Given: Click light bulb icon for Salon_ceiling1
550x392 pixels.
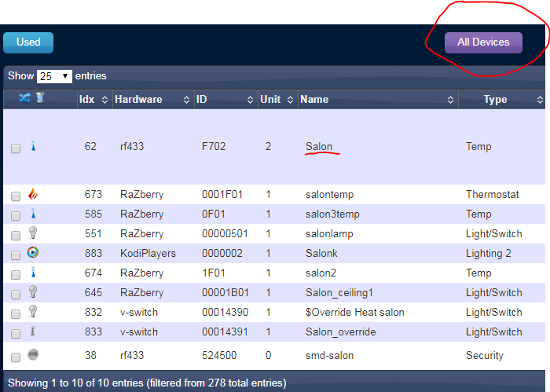Looking at the screenshot, I should 33,292.
